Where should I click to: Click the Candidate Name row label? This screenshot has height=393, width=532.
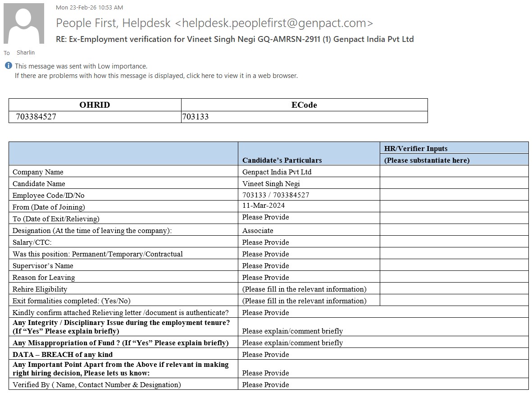(39, 183)
